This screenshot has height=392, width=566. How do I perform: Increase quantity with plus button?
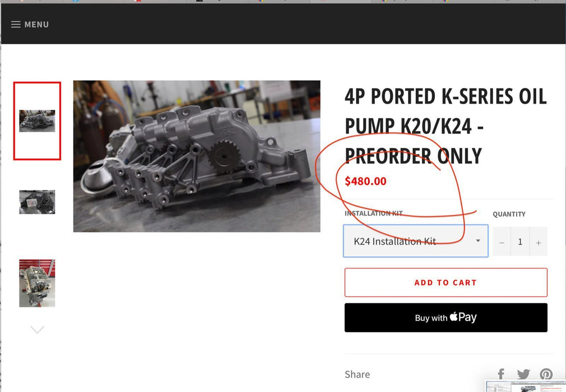coord(539,242)
